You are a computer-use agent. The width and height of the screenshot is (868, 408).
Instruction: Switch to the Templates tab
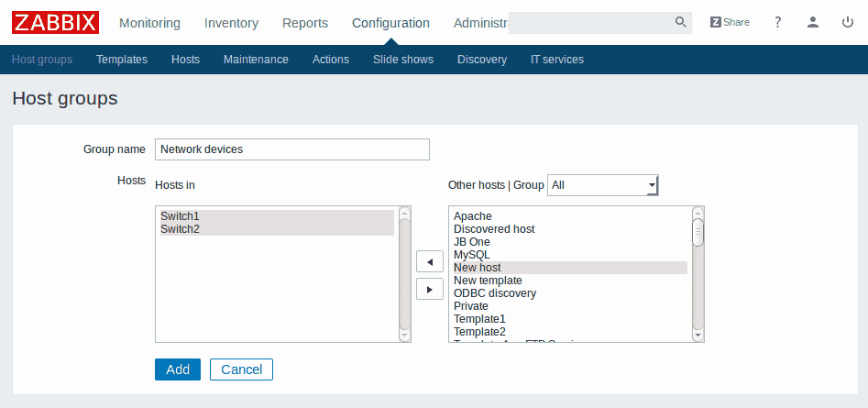tap(122, 60)
